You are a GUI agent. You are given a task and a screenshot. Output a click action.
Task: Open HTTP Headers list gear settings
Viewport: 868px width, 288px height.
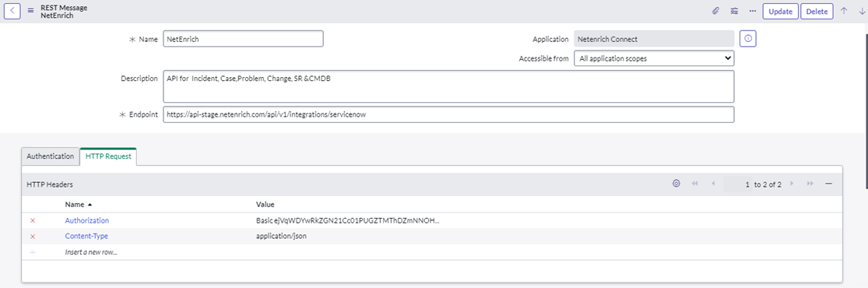676,184
